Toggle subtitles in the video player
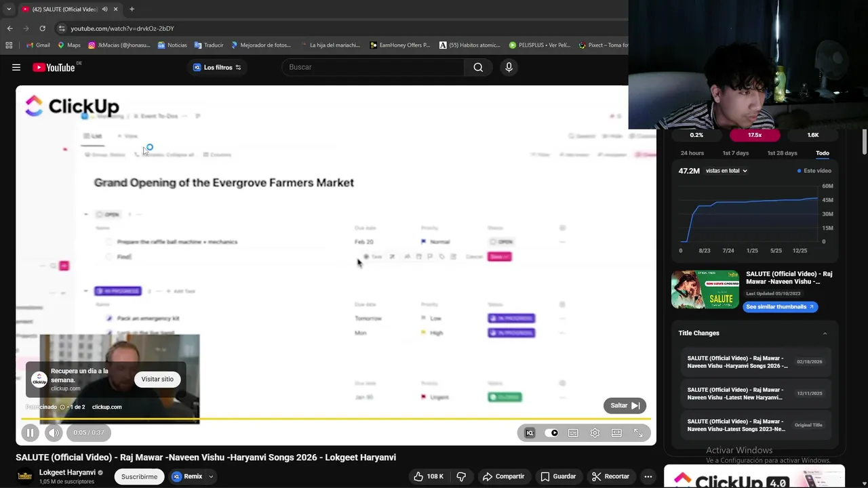Image resolution: width=868 pixels, height=488 pixels. coord(573,433)
